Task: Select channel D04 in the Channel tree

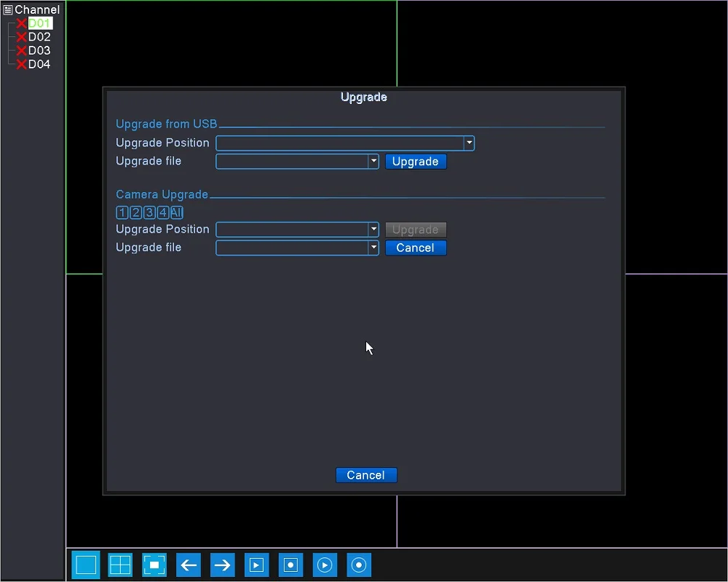Action: click(x=39, y=64)
